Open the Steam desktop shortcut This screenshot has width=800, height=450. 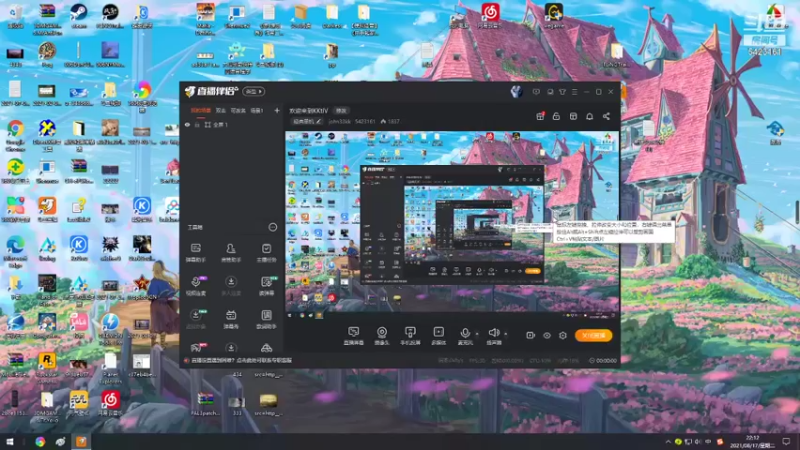coord(79,15)
